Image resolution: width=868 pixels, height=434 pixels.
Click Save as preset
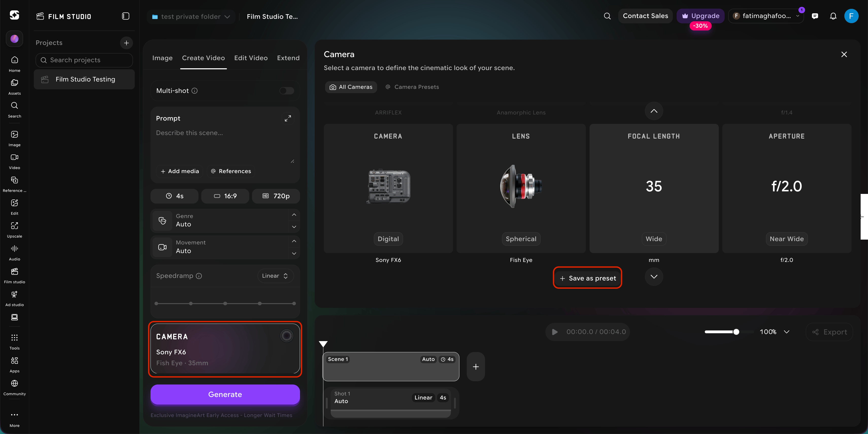588,278
